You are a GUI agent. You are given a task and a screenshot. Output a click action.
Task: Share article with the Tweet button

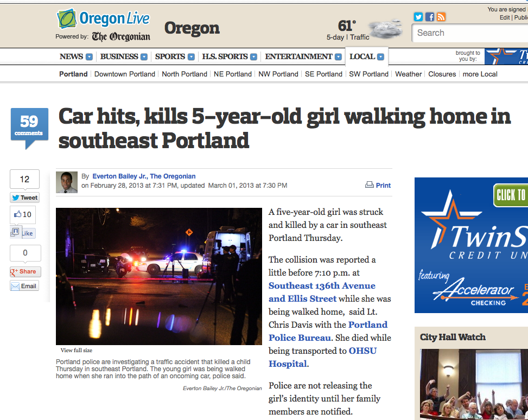click(24, 198)
